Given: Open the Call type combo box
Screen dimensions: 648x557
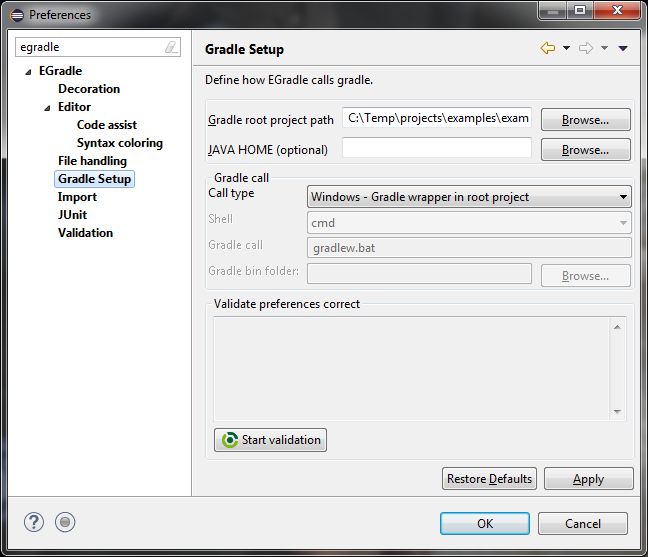Looking at the screenshot, I should pos(469,197).
